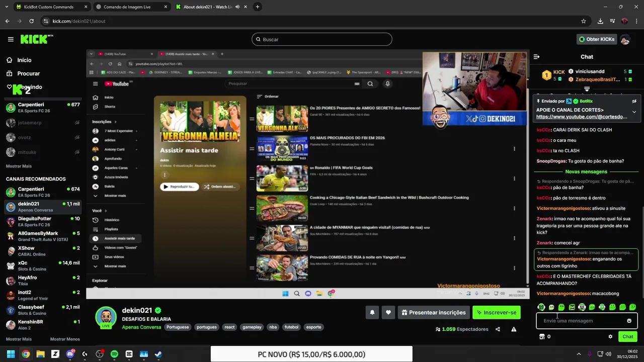
Task: Open the cortes YouTube link in chat
Action: tap(582, 117)
